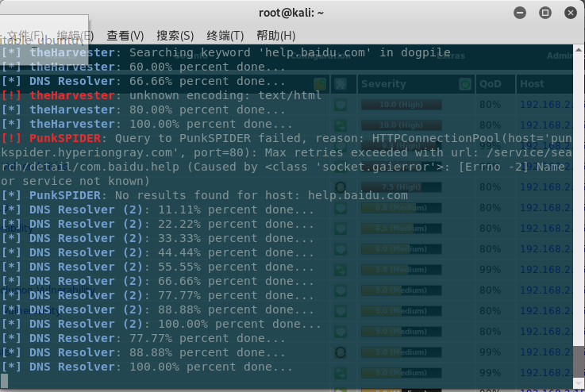Click the terminal scrollbar down arrow

click(579, 383)
